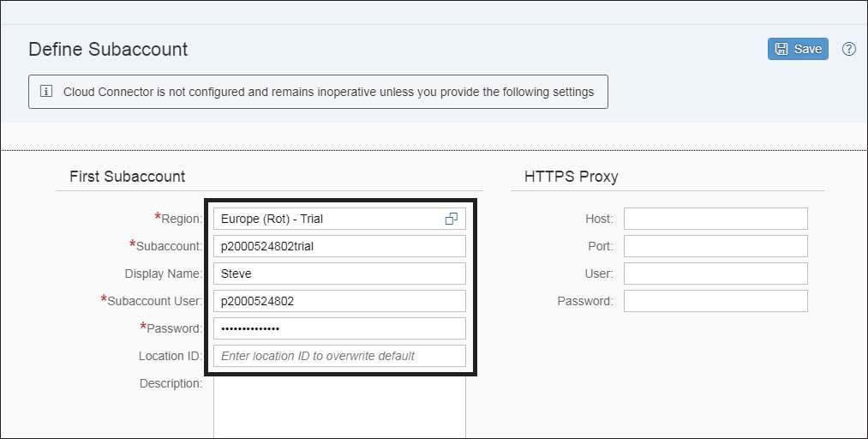Click the Cloud Connector not configured message

328,92
